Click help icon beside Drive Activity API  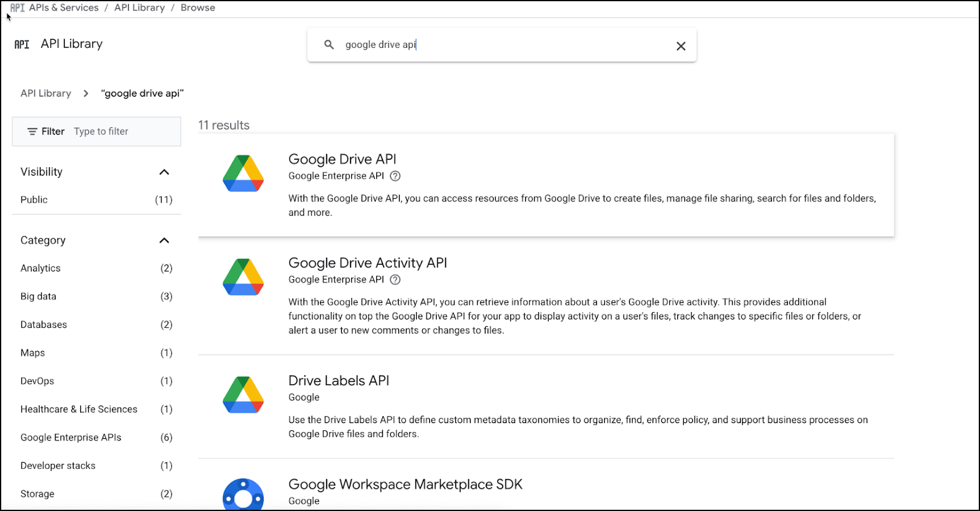click(395, 280)
